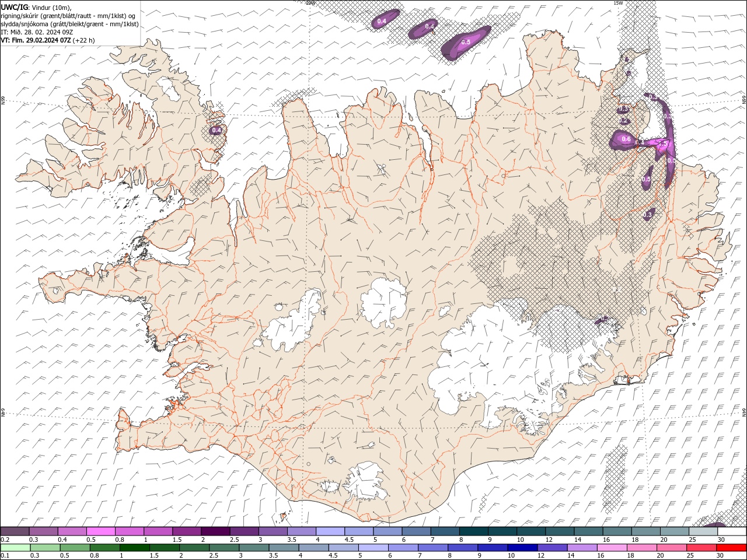The image size is (747, 560).
Task: Click the 'rigning/skúrir' legend description line
Action: click(69, 16)
